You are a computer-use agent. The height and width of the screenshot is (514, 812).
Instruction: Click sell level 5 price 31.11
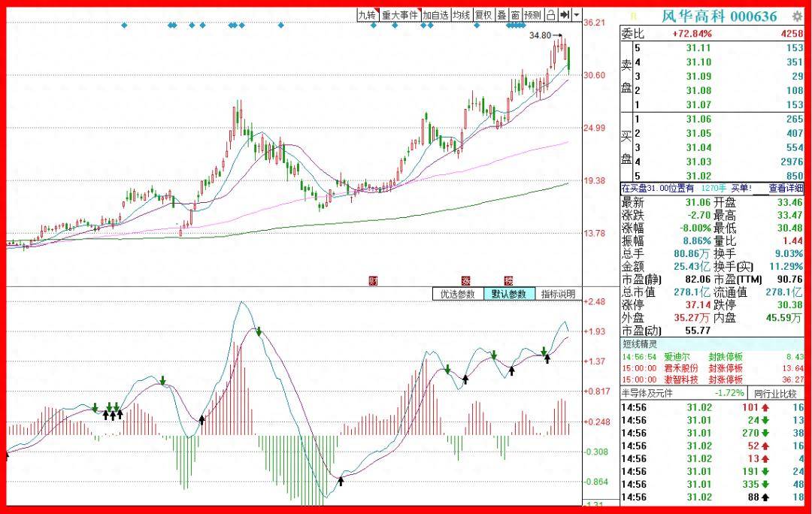pos(698,48)
